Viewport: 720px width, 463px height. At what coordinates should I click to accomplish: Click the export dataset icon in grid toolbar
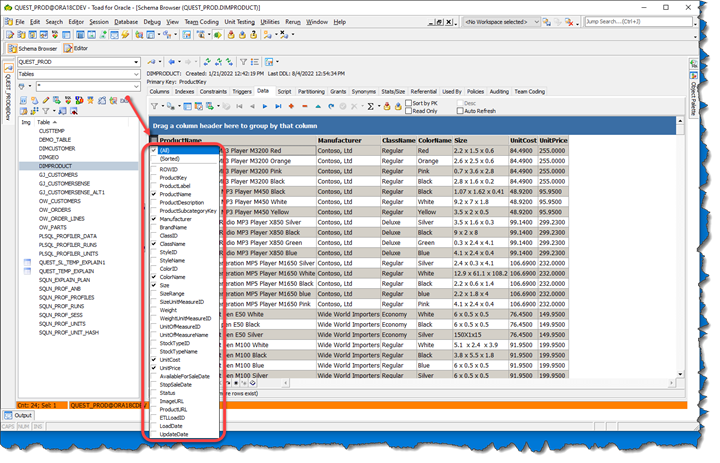[x=209, y=107]
